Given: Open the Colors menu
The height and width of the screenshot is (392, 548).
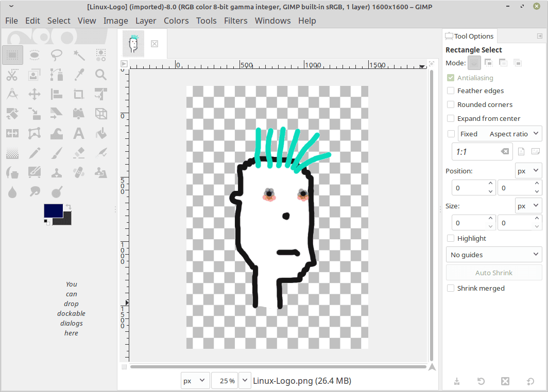Looking at the screenshot, I should click(176, 21).
